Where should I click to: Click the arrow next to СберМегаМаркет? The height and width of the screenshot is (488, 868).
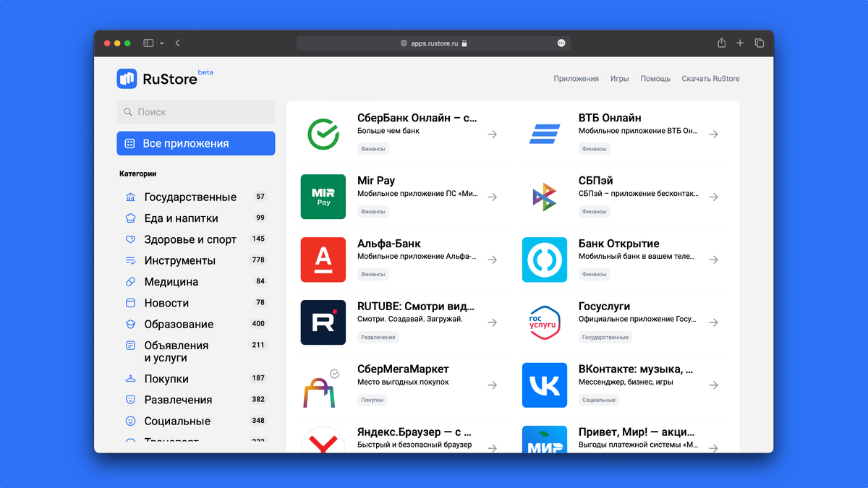pos(493,385)
